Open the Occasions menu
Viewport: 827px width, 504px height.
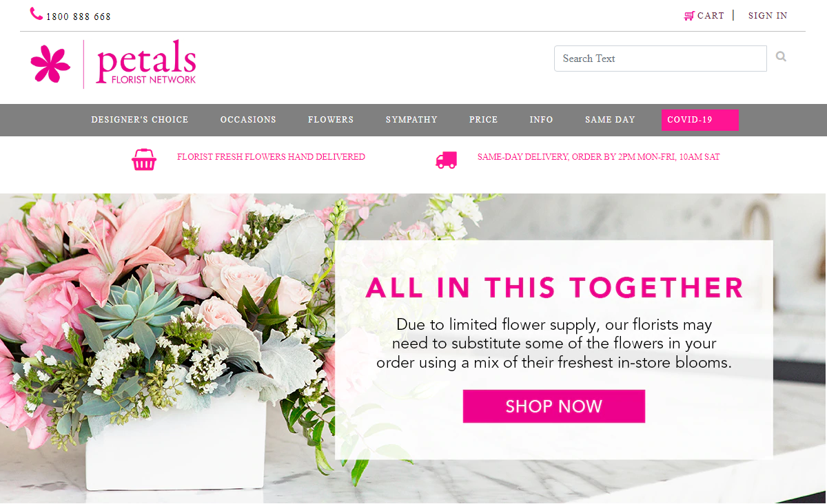pos(248,120)
